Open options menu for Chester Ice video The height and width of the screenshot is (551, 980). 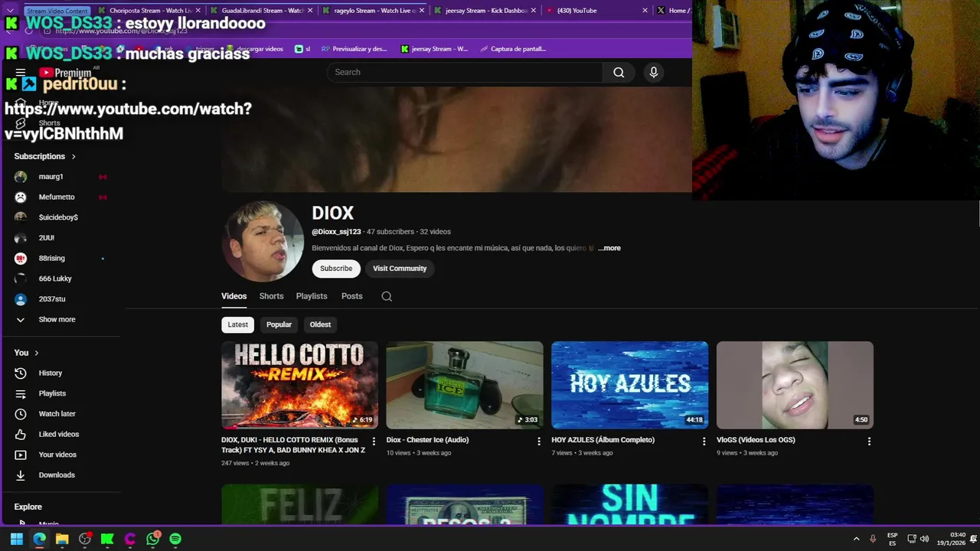tap(539, 442)
